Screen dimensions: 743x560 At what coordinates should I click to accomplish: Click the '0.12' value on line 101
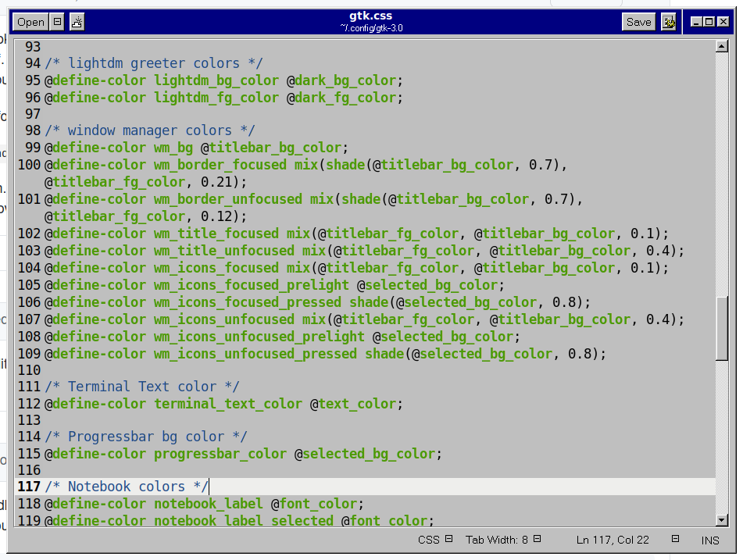point(216,216)
